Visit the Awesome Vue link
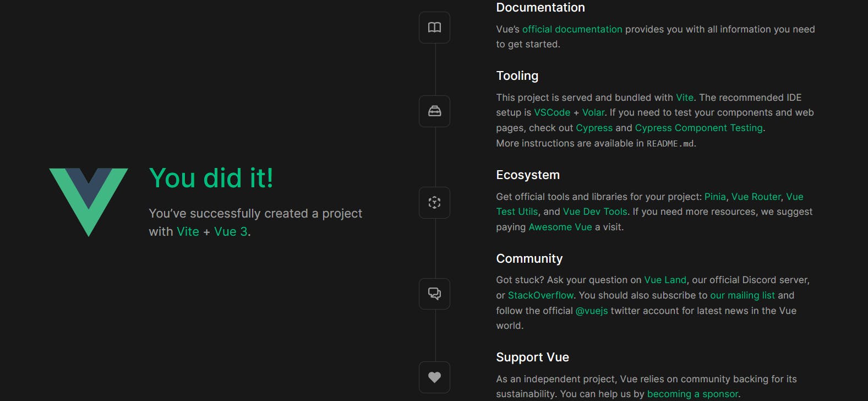Viewport: 868px width, 401px height. coord(560,227)
